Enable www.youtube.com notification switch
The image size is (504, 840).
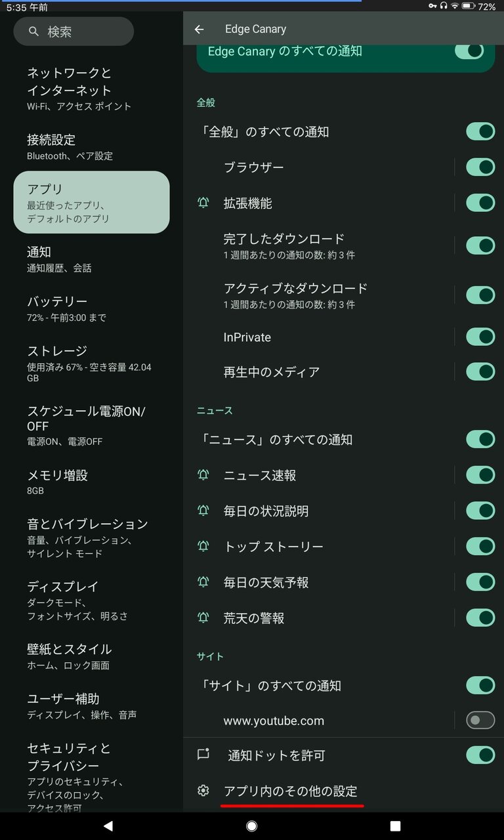pos(480,721)
